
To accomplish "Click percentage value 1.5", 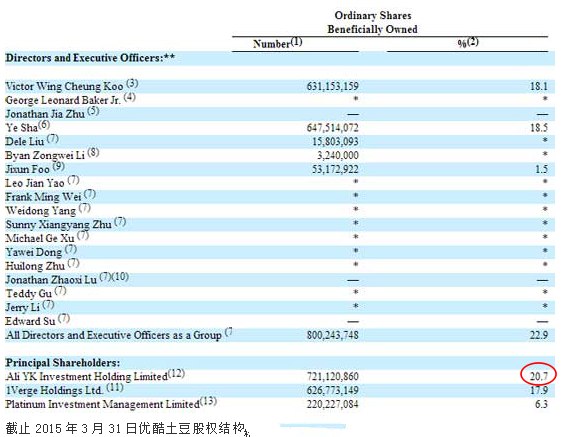I will tap(541, 169).
